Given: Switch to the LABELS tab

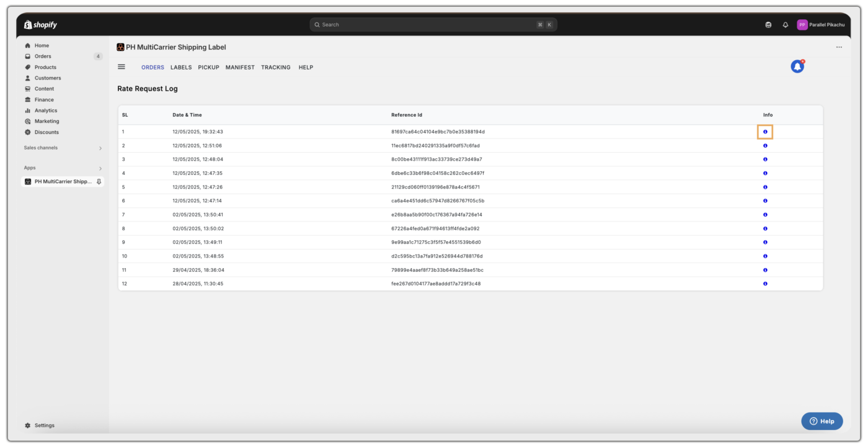Looking at the screenshot, I should (x=181, y=67).
